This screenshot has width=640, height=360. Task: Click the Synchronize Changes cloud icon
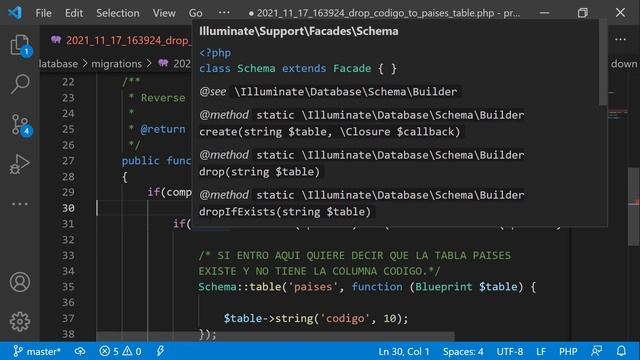[x=80, y=351]
